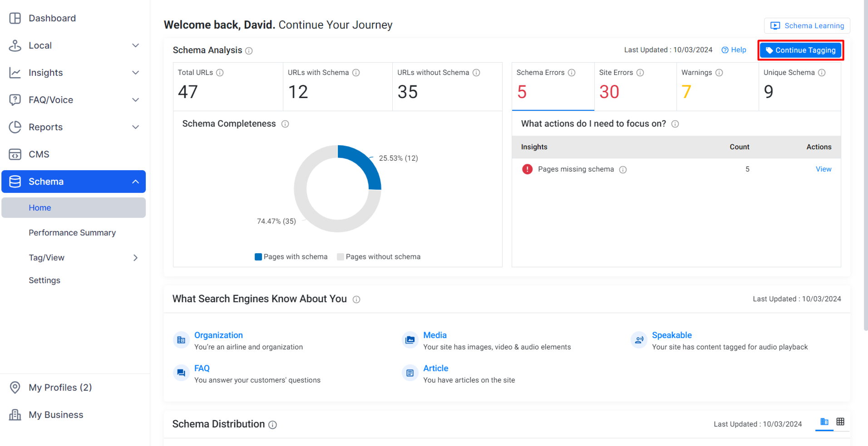The height and width of the screenshot is (446, 868).
Task: Click View link for Pages missing schema
Action: [824, 169]
